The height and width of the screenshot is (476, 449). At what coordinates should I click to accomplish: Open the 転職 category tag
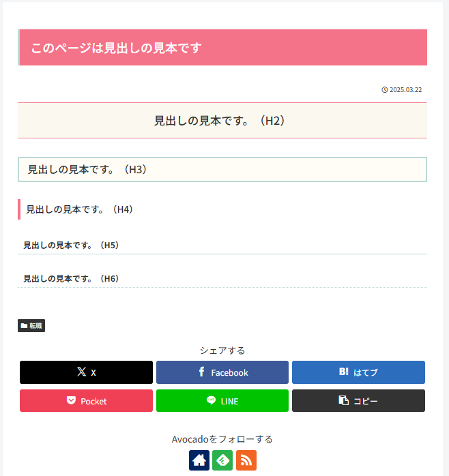31,326
